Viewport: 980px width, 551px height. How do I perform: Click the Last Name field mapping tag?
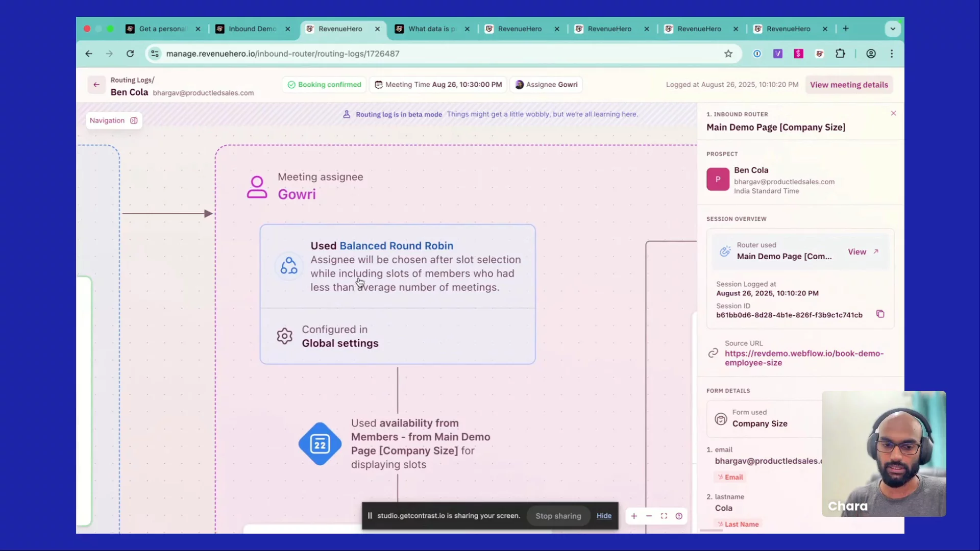[738, 524]
